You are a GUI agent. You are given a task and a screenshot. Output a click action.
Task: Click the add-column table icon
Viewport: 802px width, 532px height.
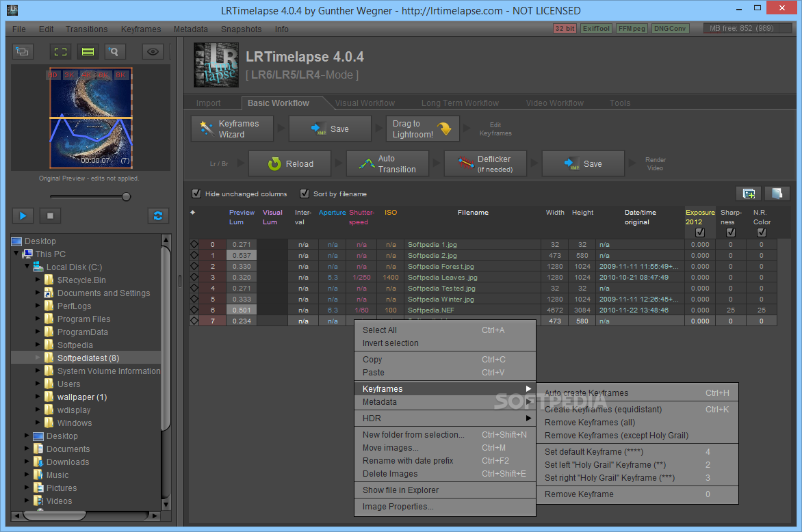point(749,194)
